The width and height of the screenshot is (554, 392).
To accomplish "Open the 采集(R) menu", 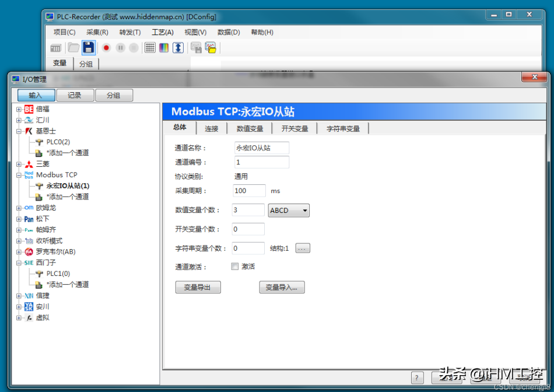I will 97,32.
